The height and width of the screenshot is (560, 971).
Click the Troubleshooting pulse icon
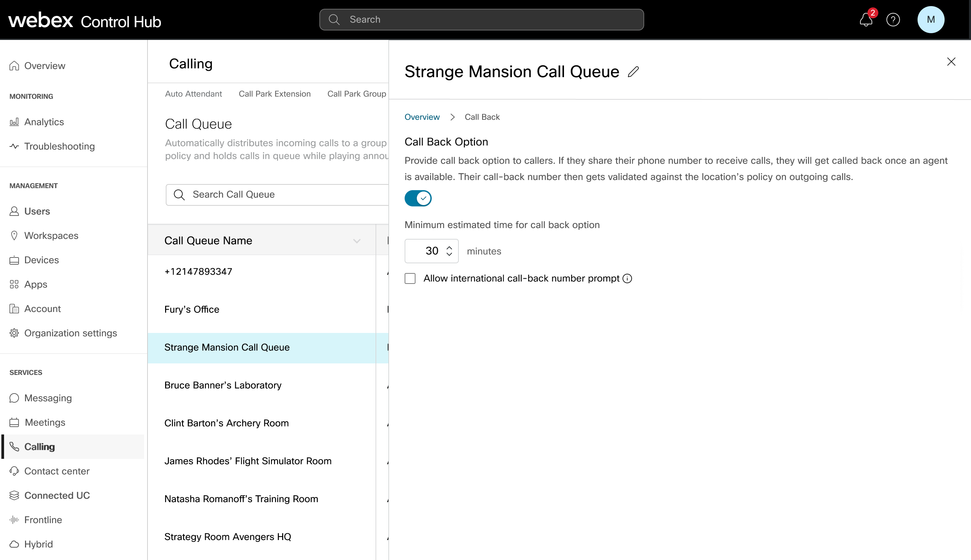click(14, 146)
